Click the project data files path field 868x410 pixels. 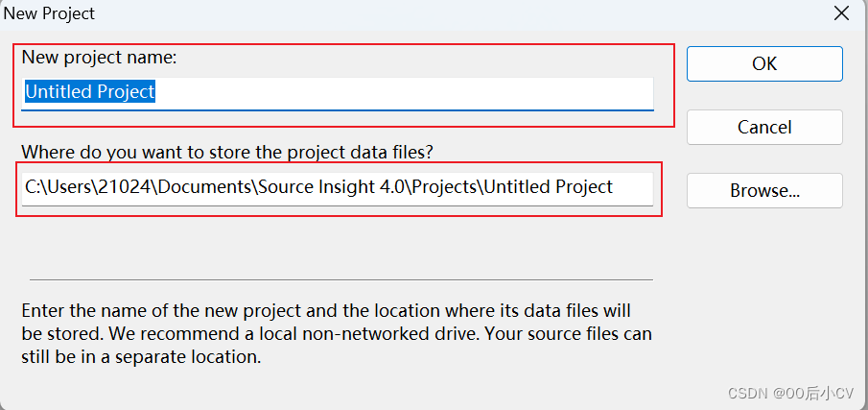[x=338, y=187]
